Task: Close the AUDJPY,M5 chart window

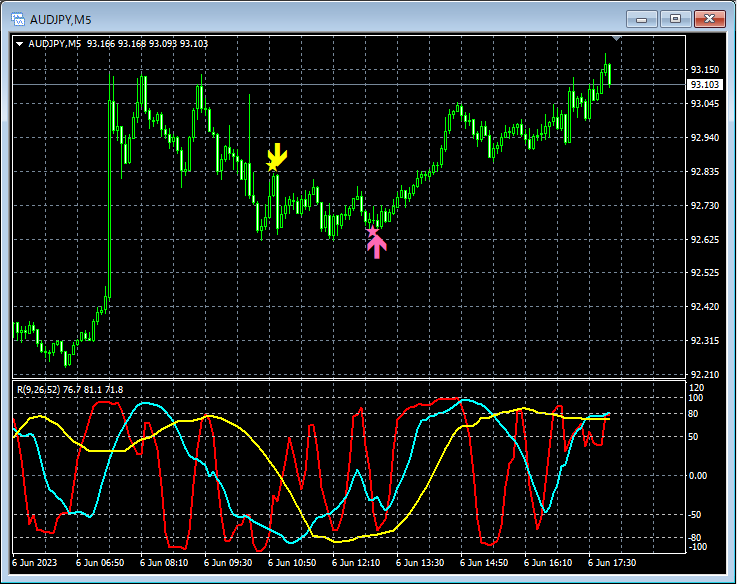Action: [x=710, y=19]
